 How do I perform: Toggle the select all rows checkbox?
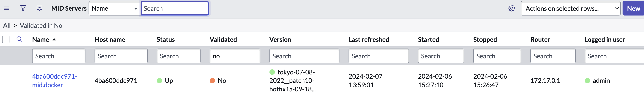(6, 39)
